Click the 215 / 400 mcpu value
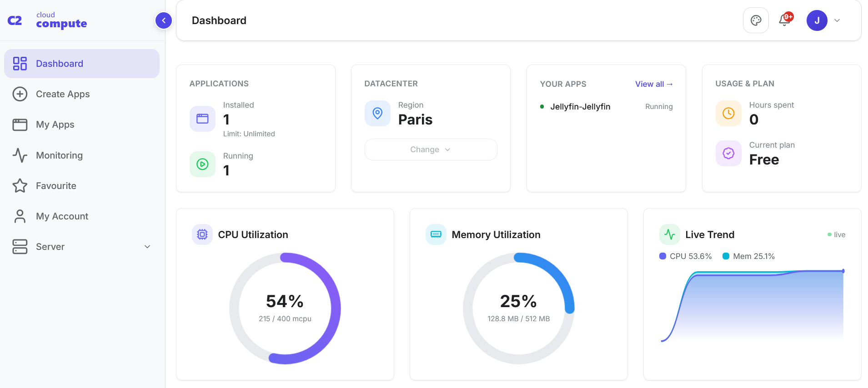The height and width of the screenshot is (388, 868). coord(285,319)
